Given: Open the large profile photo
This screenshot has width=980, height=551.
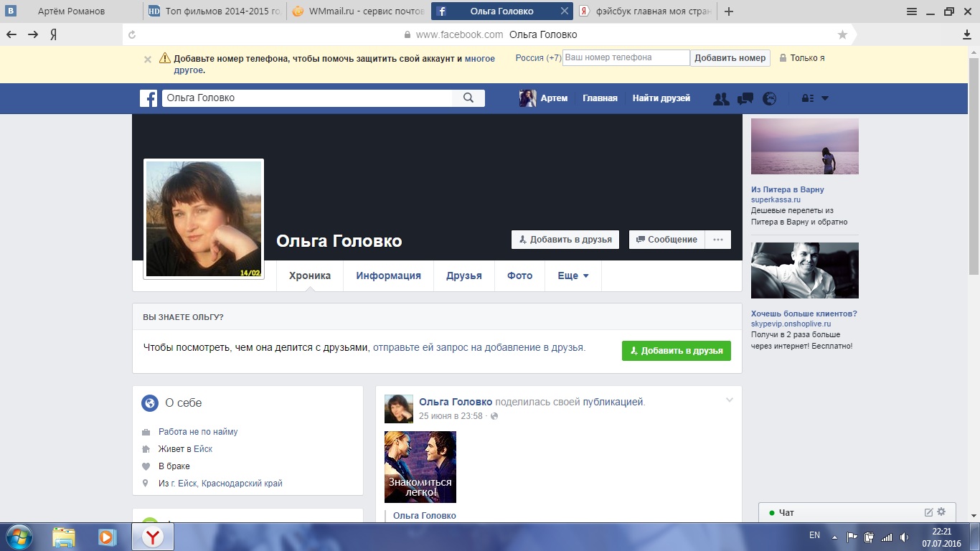Looking at the screenshot, I should coord(204,219).
